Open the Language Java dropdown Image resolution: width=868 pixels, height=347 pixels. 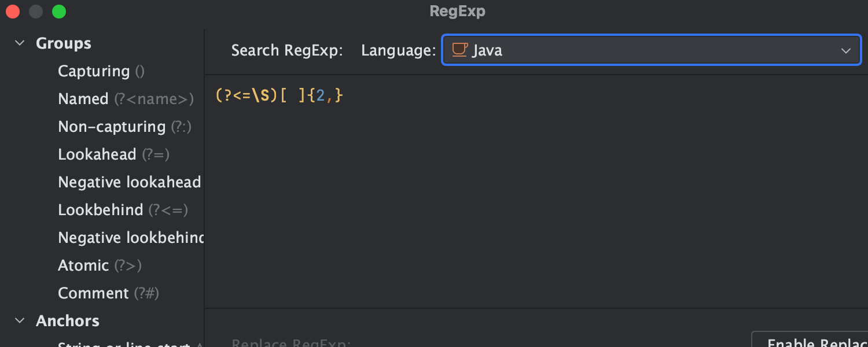652,50
